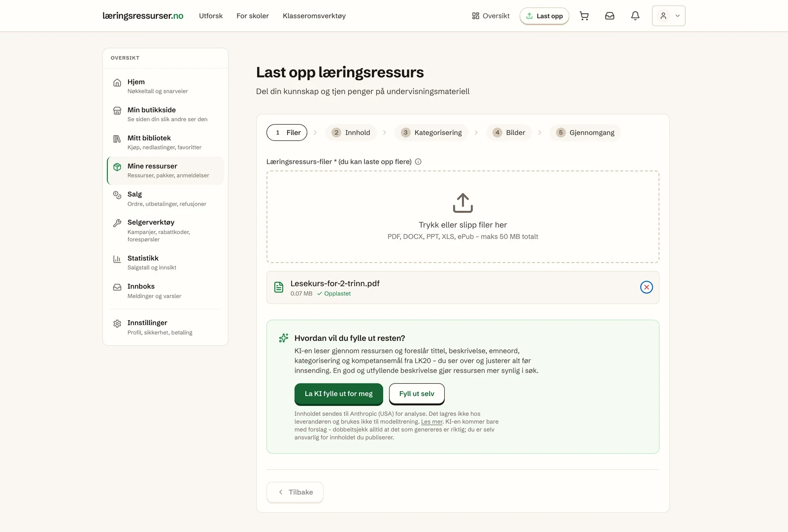Click the wrench icon beside Selgerverktøy

(117, 223)
